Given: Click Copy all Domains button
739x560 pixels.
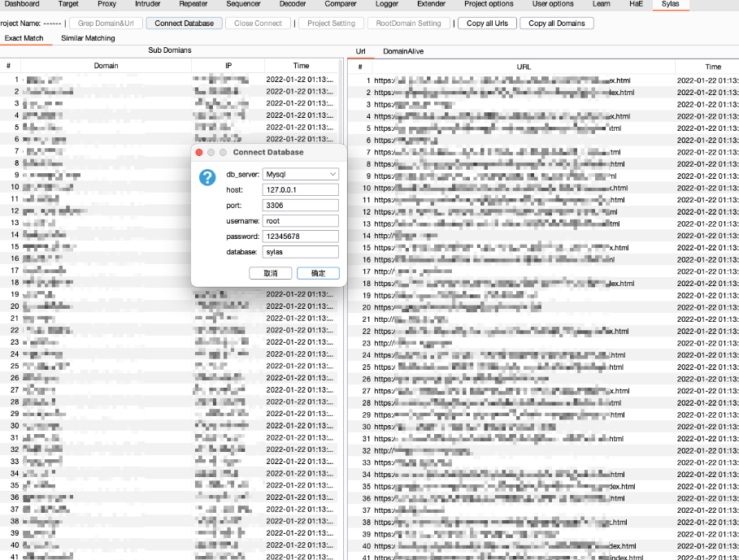Looking at the screenshot, I should click(557, 24).
